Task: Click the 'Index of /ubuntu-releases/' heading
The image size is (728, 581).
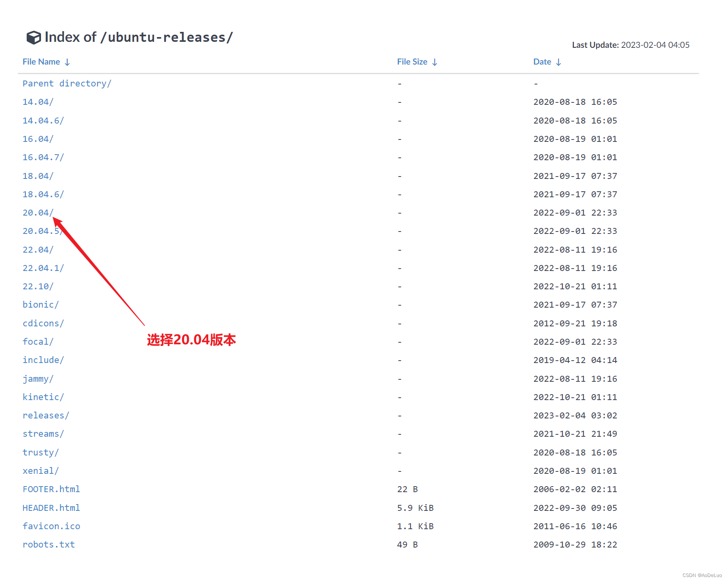Action: pos(139,37)
